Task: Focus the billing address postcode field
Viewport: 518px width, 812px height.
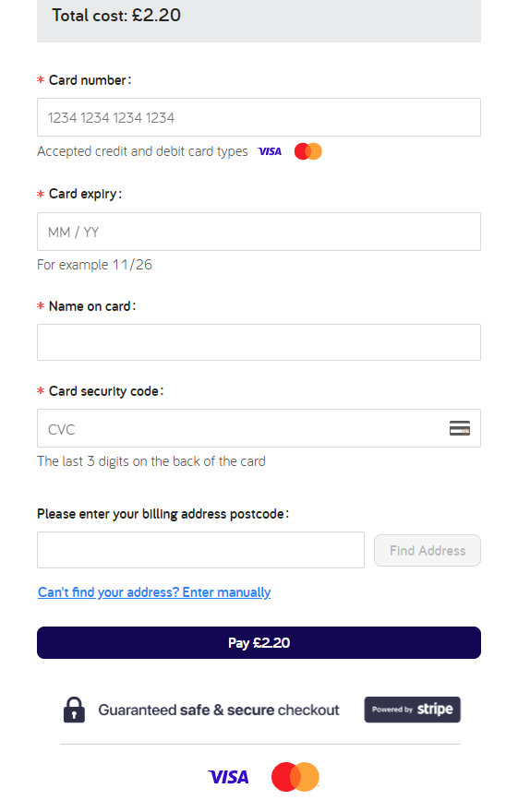Action: [200, 550]
